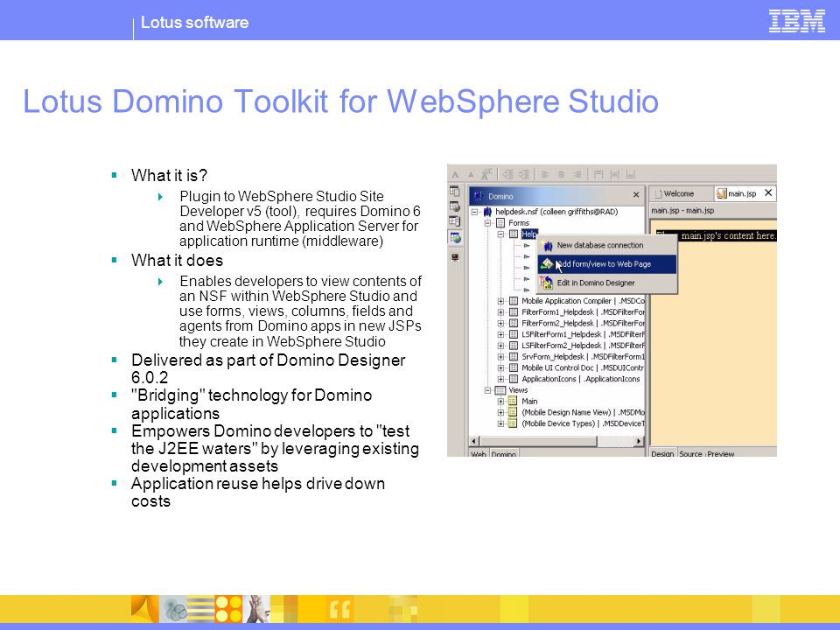
Task: Click the yellow view icon beside Main
Action: [x=513, y=402]
